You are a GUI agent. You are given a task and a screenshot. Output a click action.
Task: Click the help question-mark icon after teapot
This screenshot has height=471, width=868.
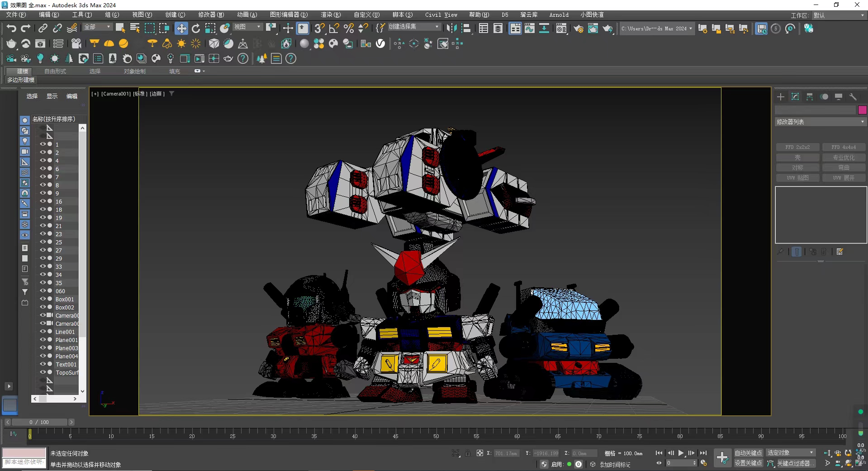click(243, 58)
